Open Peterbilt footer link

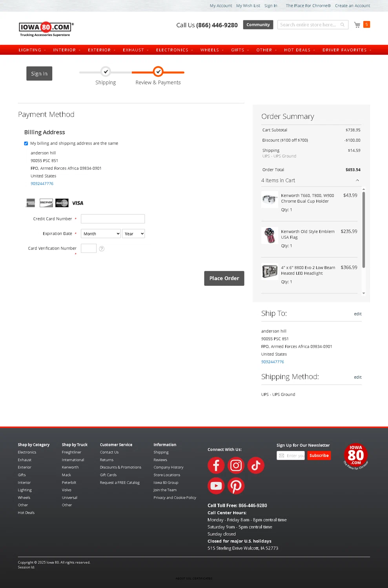[69, 483]
